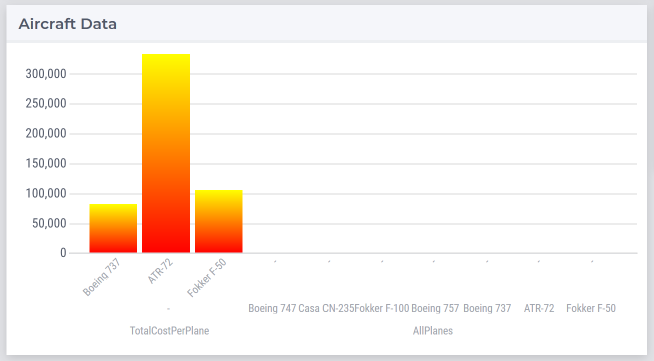Click the Aircraft Data panel title
654x361 pixels.
(x=68, y=24)
